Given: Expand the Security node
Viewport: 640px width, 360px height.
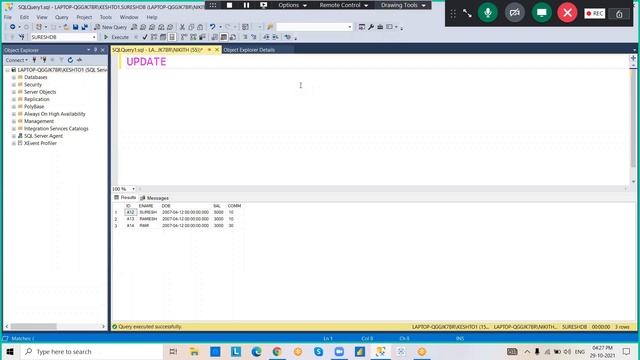Looking at the screenshot, I should pyautogui.click(x=13, y=84).
